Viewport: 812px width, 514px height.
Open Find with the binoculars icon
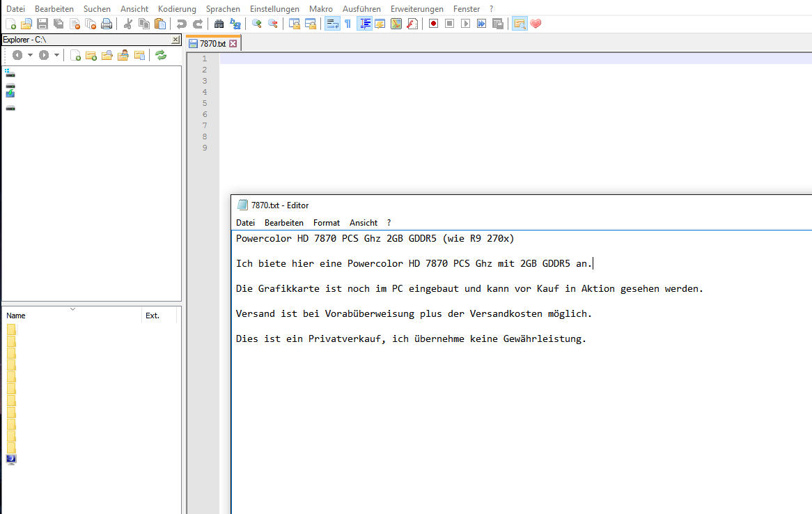click(219, 24)
